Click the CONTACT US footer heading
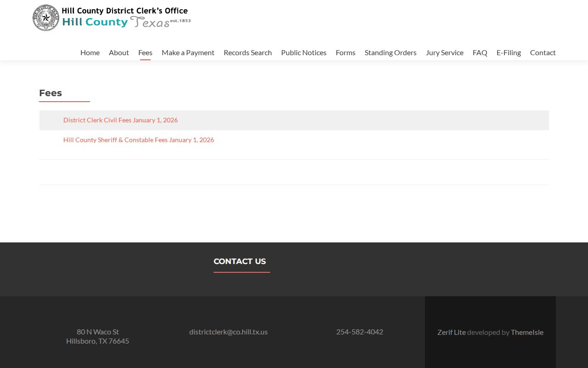Screen dimensions: 588x368 pos(240,261)
